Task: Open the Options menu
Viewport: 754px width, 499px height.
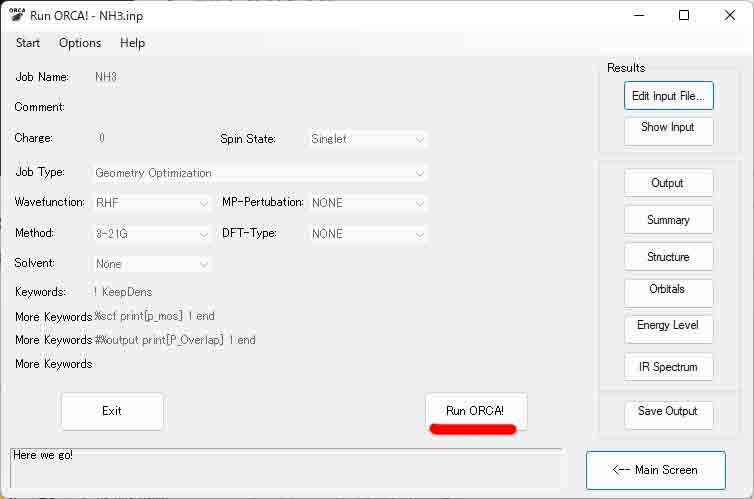Action: coord(80,43)
